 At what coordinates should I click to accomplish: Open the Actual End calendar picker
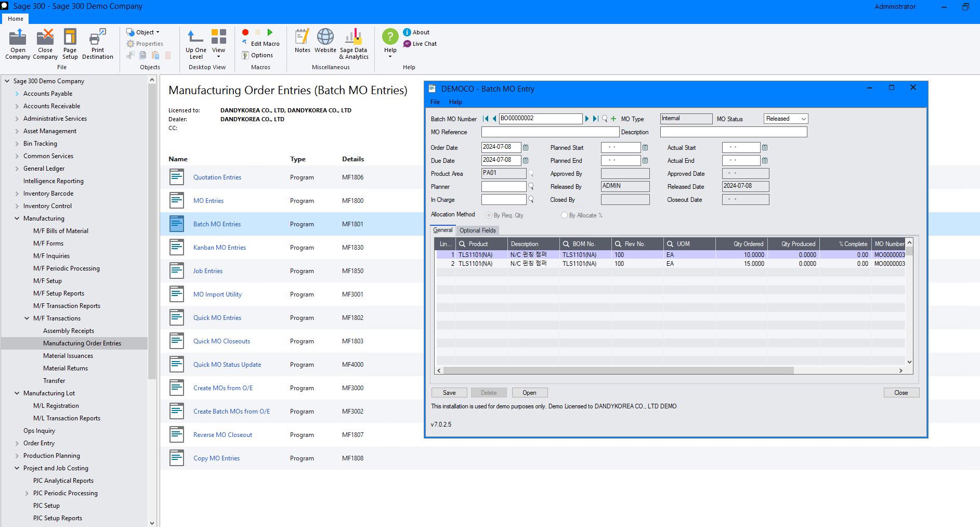[765, 160]
